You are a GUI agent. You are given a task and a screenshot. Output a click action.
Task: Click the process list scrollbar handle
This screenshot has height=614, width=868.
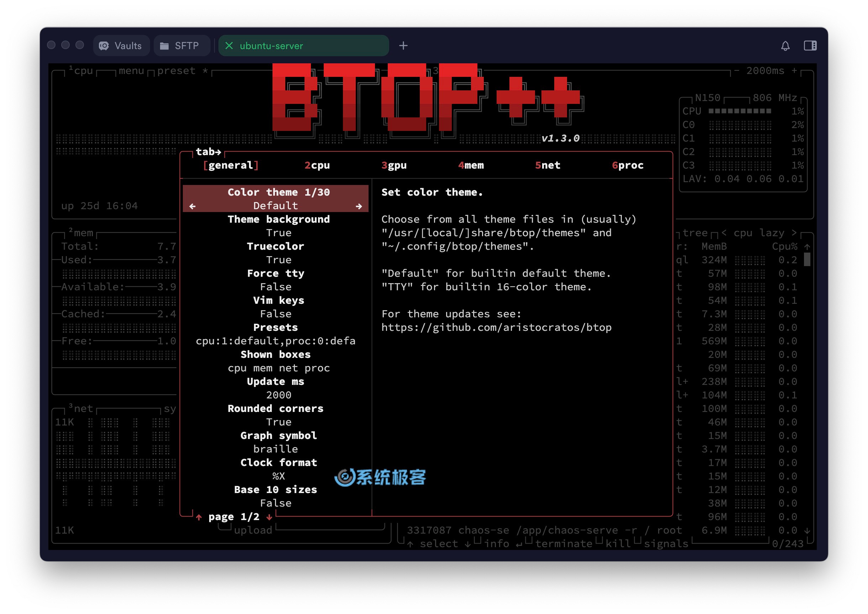[807, 260]
